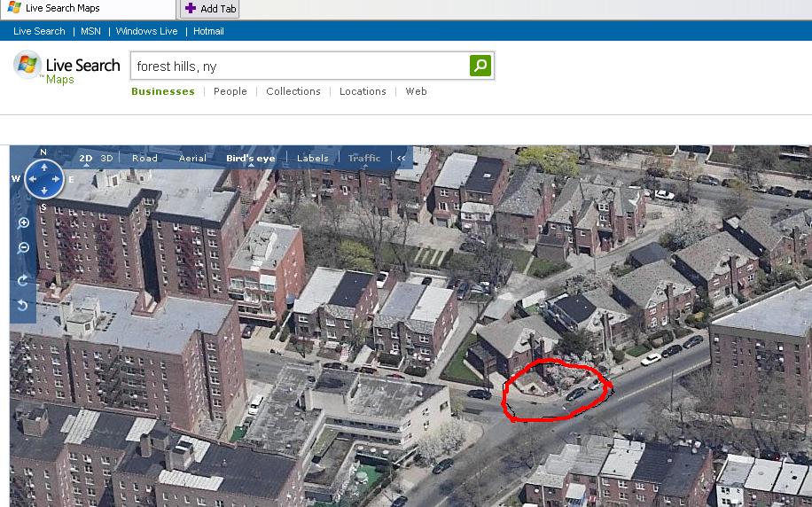Viewport: 812px width, 507px height.
Task: Click the search box containing forest hills, ny
Action: tap(300, 66)
